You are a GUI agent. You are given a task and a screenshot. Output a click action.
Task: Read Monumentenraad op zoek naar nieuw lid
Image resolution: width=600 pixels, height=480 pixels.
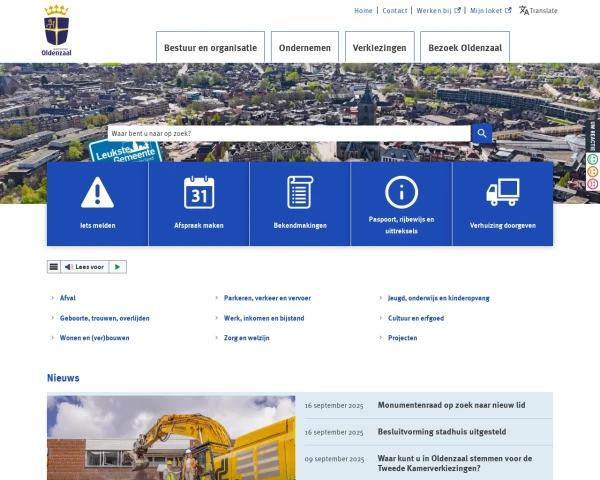coord(451,405)
